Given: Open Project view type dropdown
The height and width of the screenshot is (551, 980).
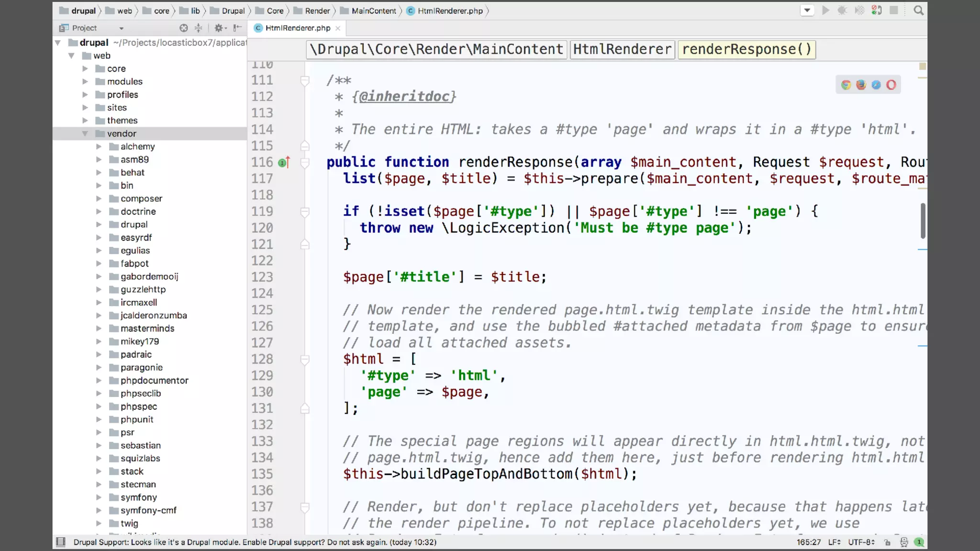Looking at the screenshot, I should point(121,28).
